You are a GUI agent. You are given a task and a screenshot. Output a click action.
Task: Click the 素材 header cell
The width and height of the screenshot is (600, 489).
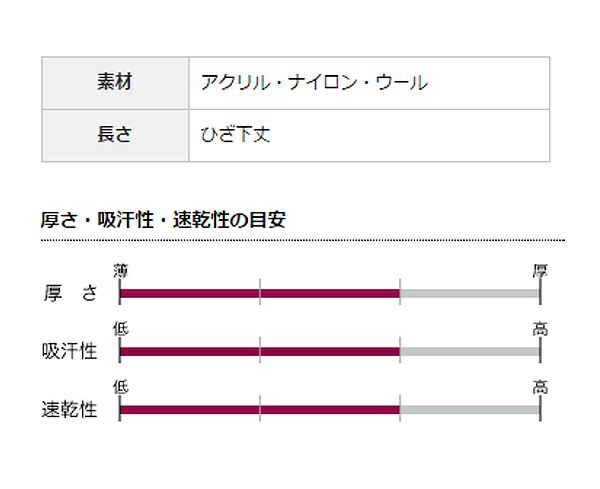[x=115, y=83]
